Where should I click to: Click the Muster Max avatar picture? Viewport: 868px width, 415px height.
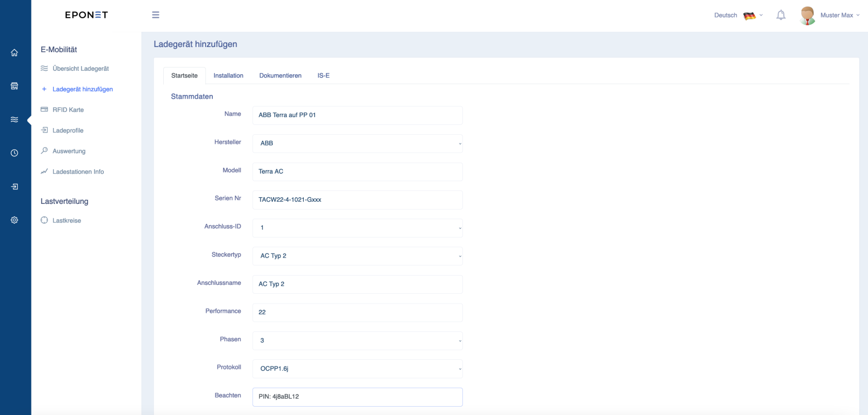(x=808, y=15)
